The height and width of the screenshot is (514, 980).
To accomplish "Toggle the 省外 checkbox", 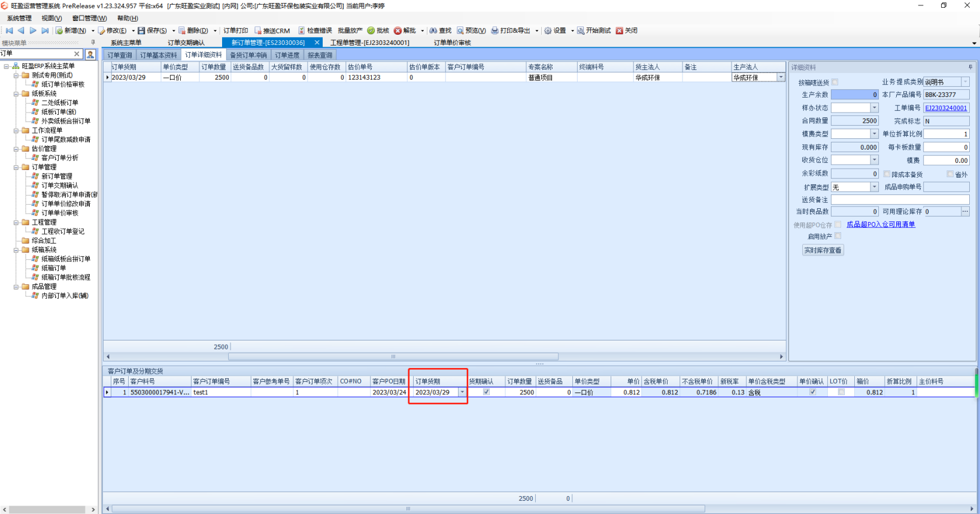I will pos(950,174).
